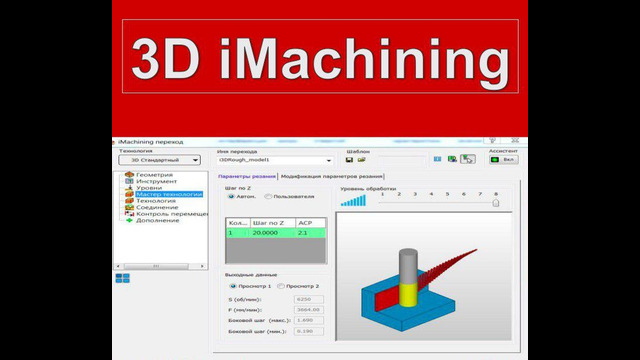Screen dimensions: 640x360
Task: Open Контроль перемещения tree node
Action: [x=172, y=214]
